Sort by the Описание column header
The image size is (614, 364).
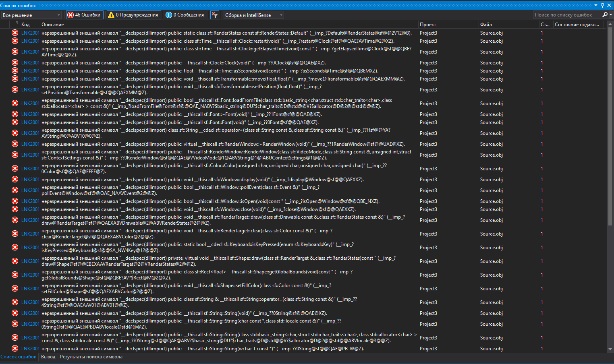229,25
